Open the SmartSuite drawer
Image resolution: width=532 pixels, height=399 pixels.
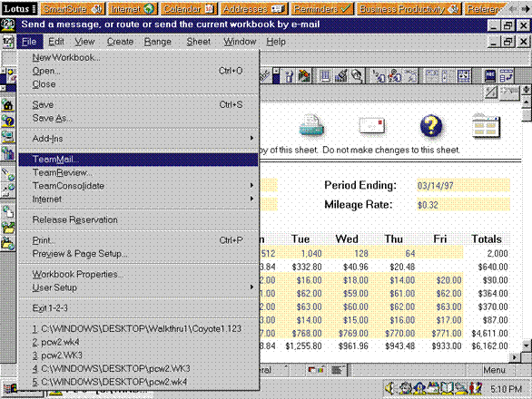pyautogui.click(x=73, y=9)
